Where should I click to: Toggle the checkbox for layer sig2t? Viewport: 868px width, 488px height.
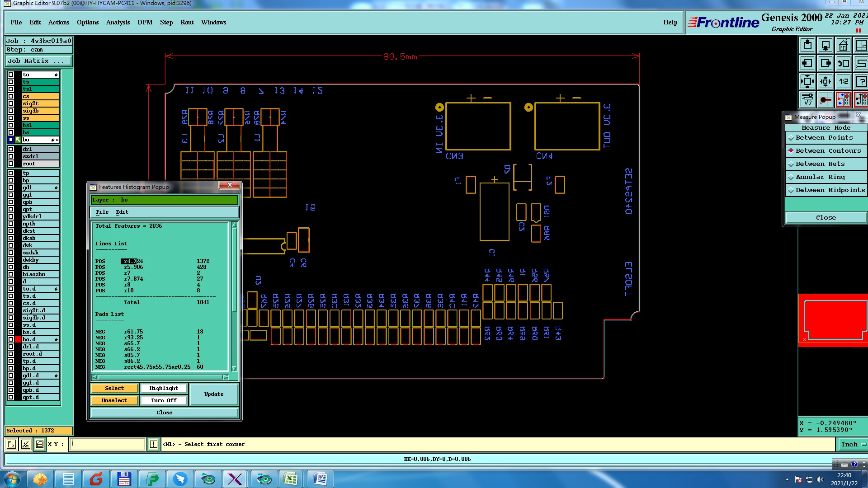pyautogui.click(x=11, y=103)
